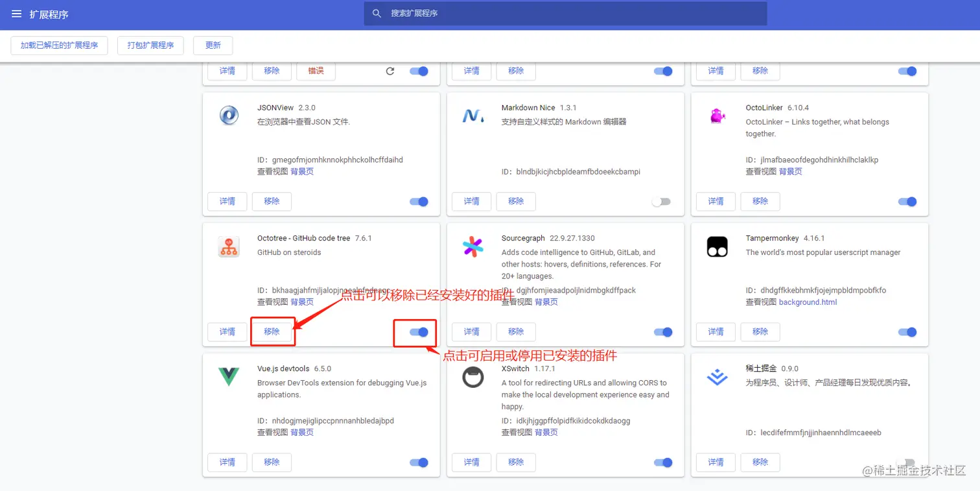980x491 pixels.
Task: Remove the XSwitch extension
Action: [x=516, y=462]
